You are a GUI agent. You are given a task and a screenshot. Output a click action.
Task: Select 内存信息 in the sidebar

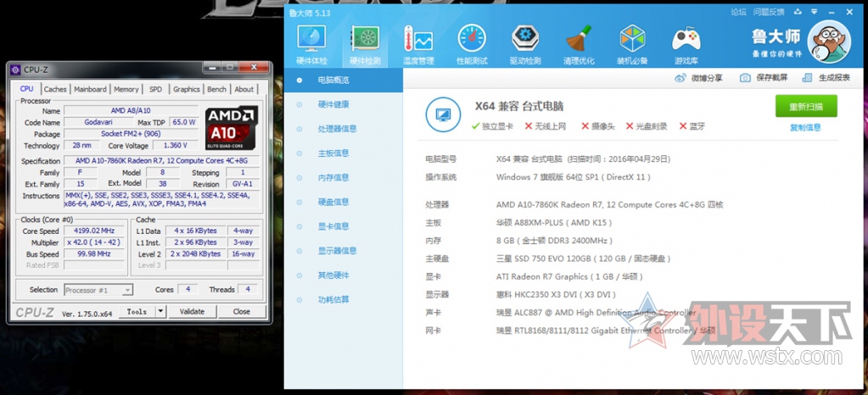tap(344, 178)
